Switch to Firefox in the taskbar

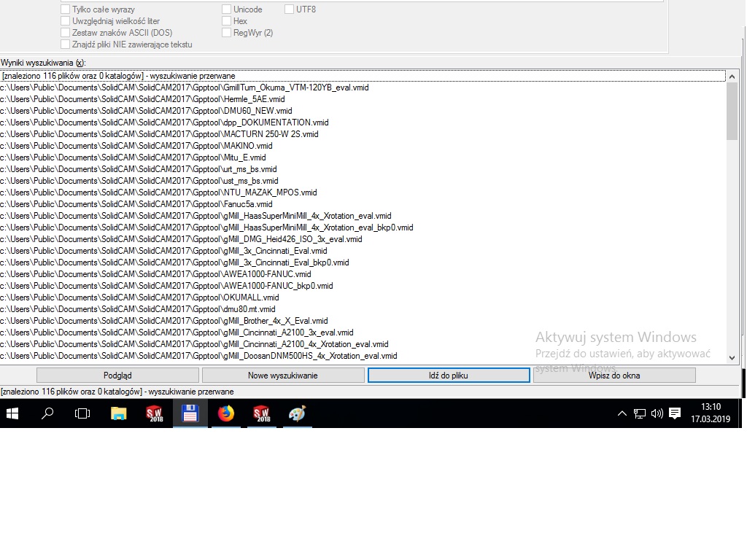click(226, 413)
